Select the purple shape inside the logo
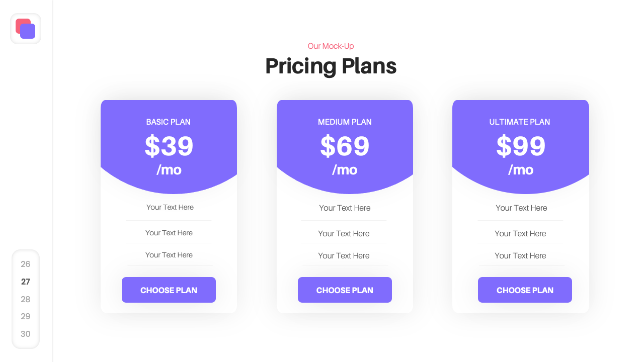 28,32
